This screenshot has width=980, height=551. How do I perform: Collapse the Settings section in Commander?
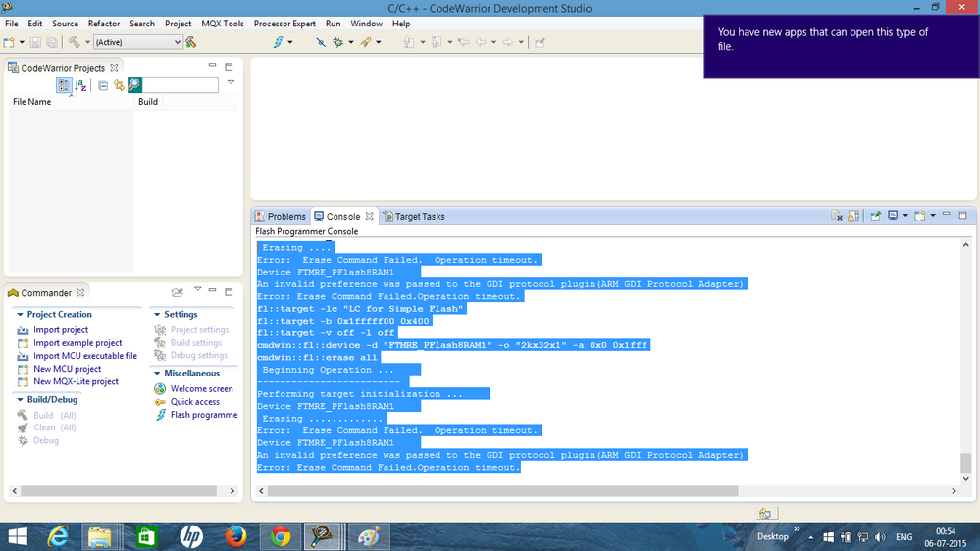coord(157,315)
